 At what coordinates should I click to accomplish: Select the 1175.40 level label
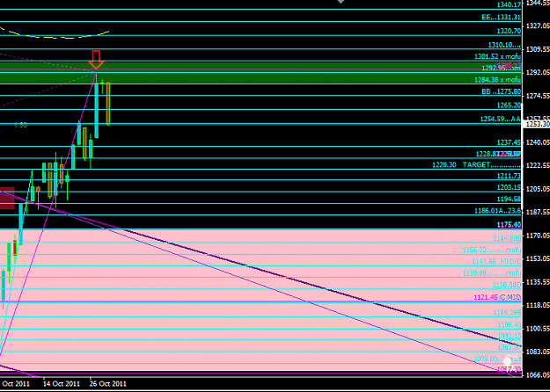tap(509, 224)
